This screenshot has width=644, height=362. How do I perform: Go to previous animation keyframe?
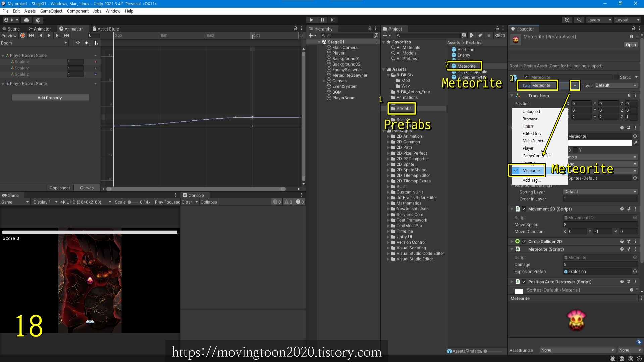[x=40, y=35]
